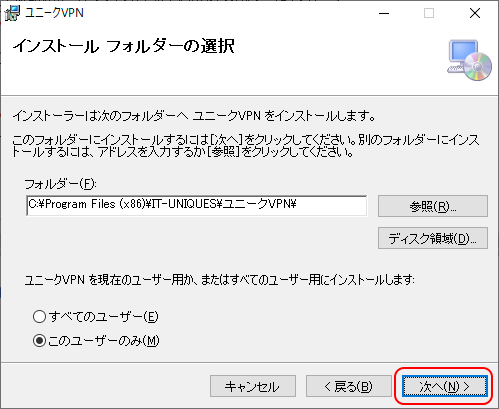Click the text about 現在のユーザー用 installation
The image size is (499, 409).
(220, 279)
